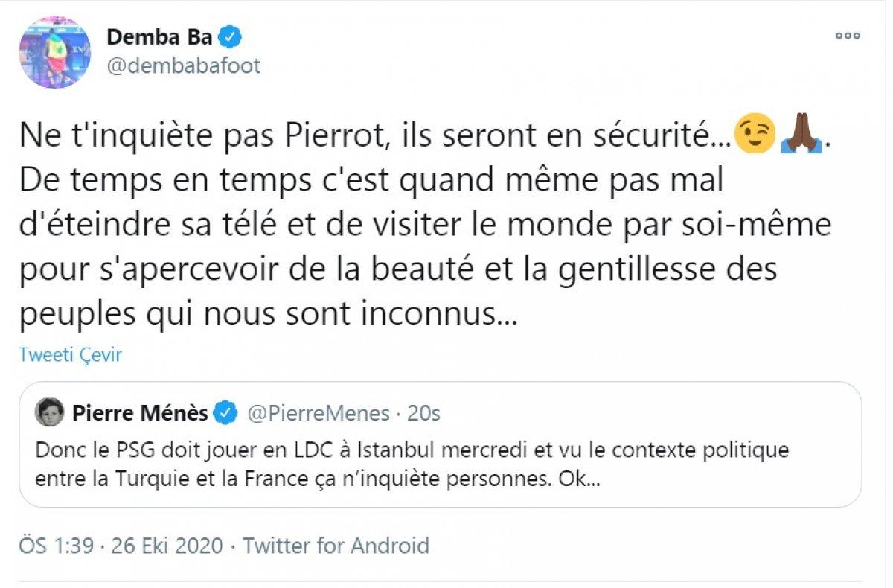The image size is (893, 588).
Task: Click the Pierre Ménès name in quoted tweet
Action: [x=141, y=412]
